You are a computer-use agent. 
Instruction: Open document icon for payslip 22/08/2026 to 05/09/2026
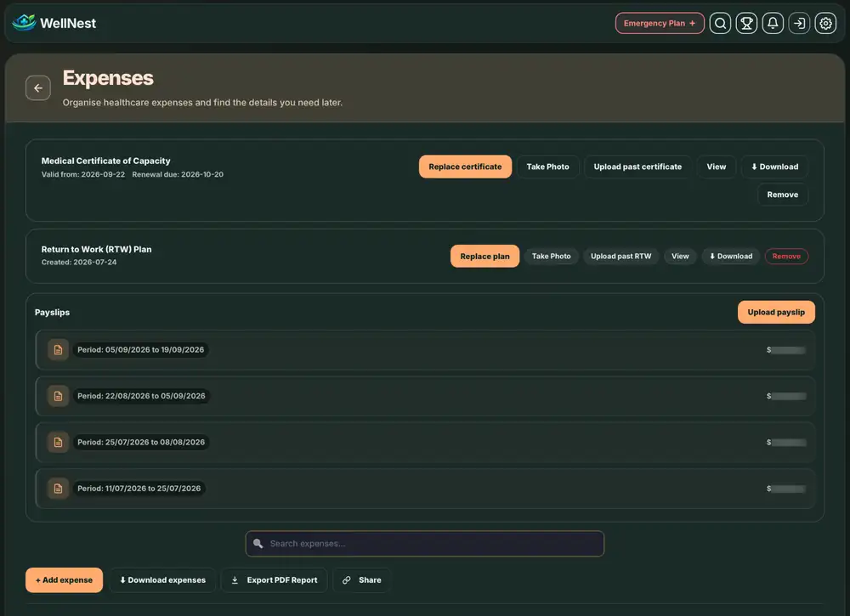(x=58, y=396)
